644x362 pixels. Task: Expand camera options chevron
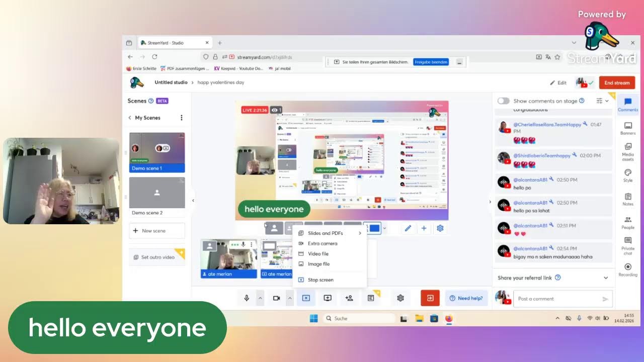click(290, 298)
